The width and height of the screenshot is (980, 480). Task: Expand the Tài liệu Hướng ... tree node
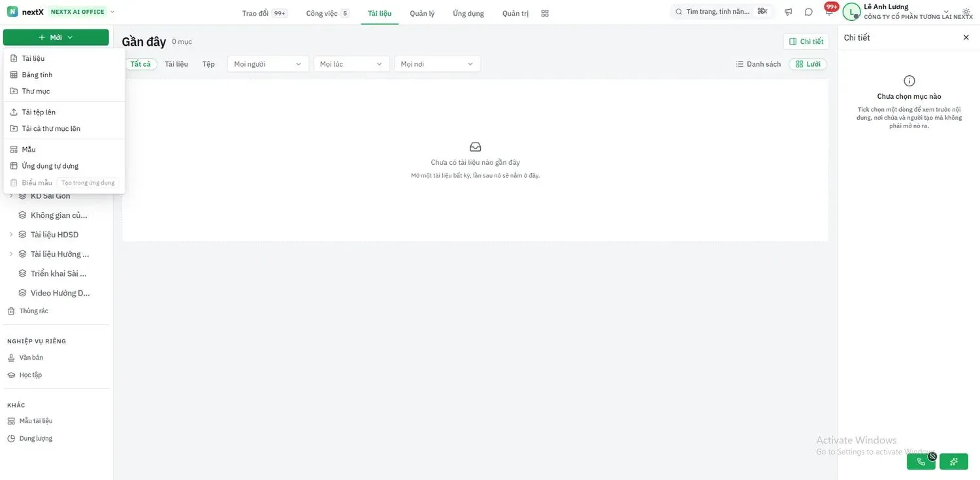tap(10, 254)
